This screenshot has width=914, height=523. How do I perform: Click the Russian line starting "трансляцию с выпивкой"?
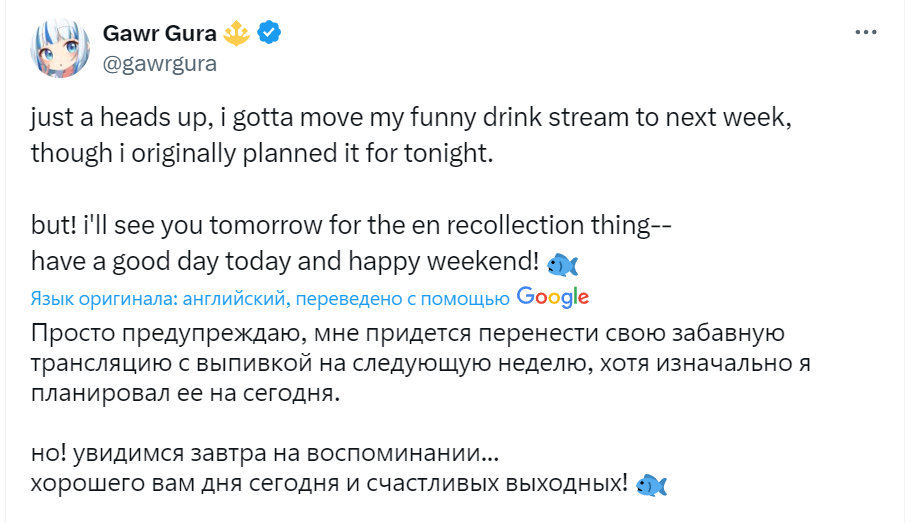pos(420,363)
